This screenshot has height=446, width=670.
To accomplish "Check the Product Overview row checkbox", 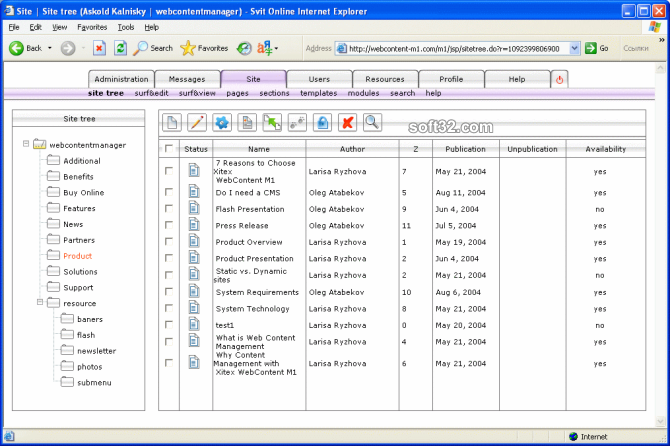I will pyautogui.click(x=169, y=242).
